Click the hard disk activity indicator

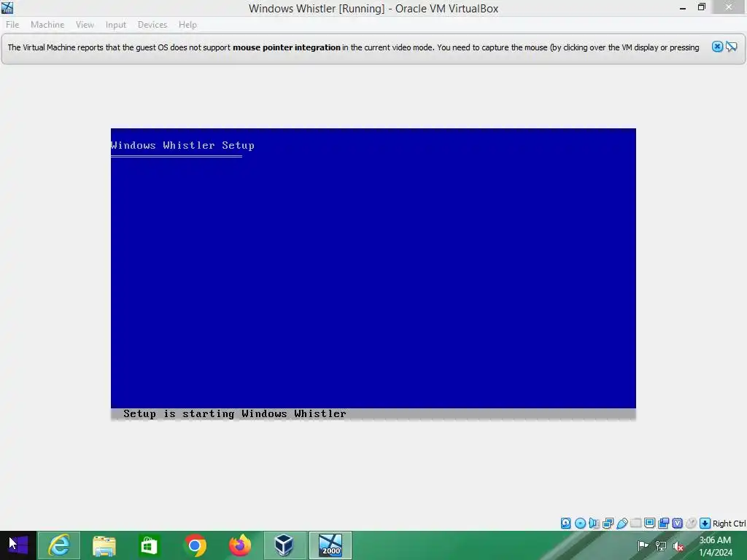tap(565, 524)
